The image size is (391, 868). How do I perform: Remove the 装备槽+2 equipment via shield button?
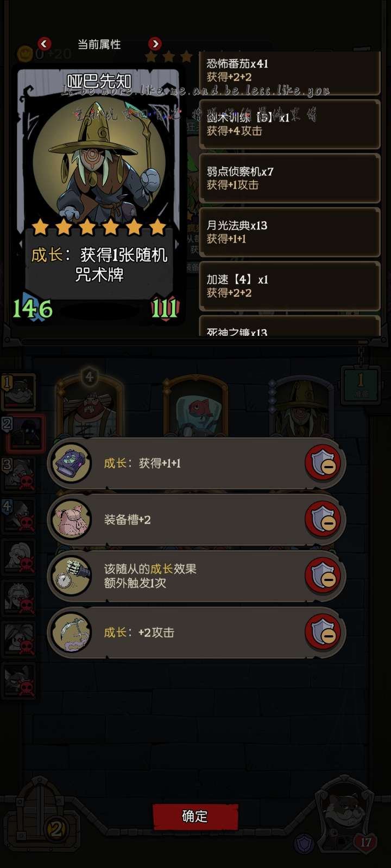323,520
